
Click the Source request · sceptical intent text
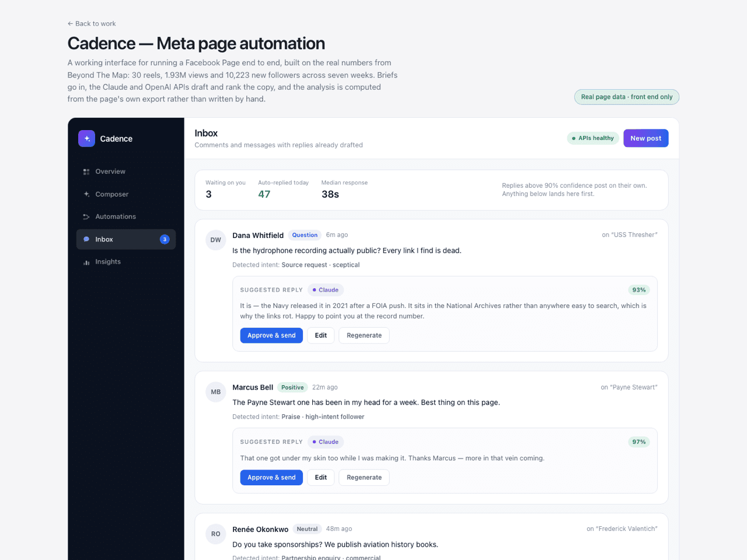coord(320,265)
